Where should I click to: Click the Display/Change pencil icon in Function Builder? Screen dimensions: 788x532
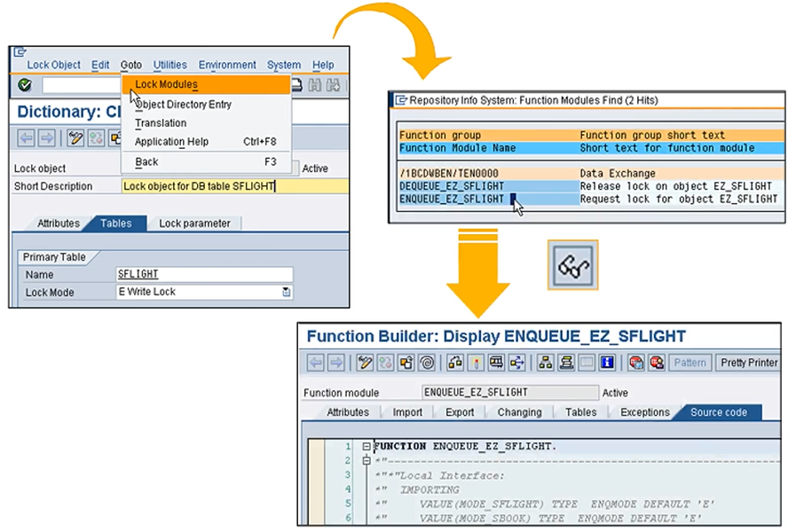(x=365, y=362)
